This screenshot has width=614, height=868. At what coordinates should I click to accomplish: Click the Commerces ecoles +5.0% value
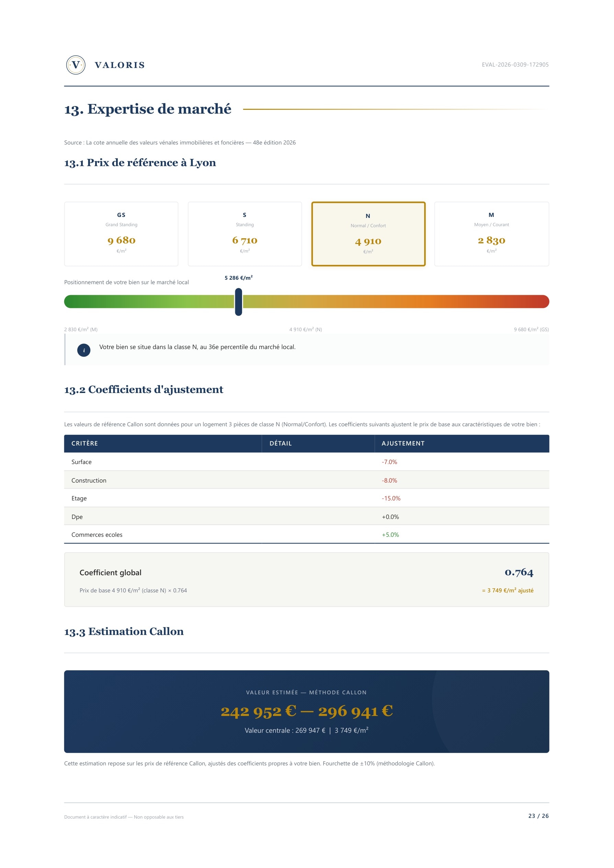coord(390,534)
